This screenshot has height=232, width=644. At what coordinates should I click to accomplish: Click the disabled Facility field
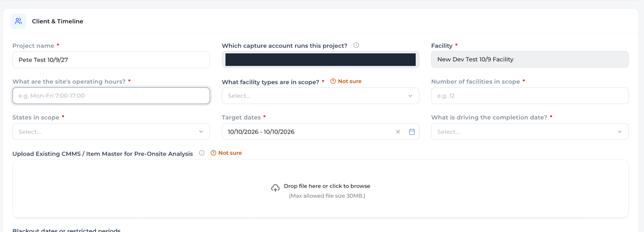[530, 59]
